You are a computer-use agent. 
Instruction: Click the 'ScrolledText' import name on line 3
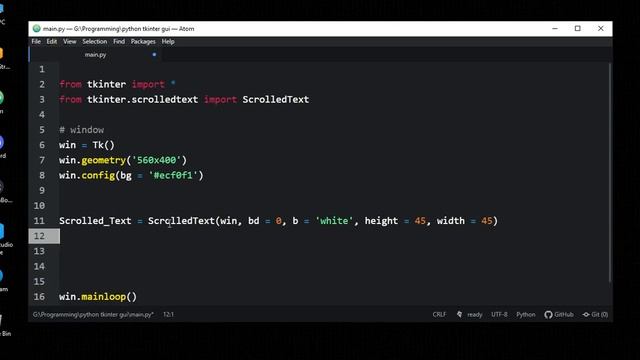[276, 100]
